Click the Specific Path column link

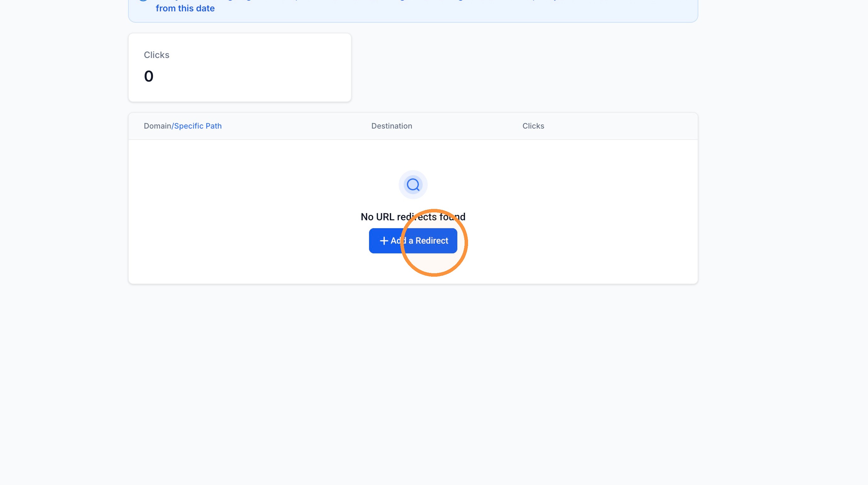[x=198, y=126]
